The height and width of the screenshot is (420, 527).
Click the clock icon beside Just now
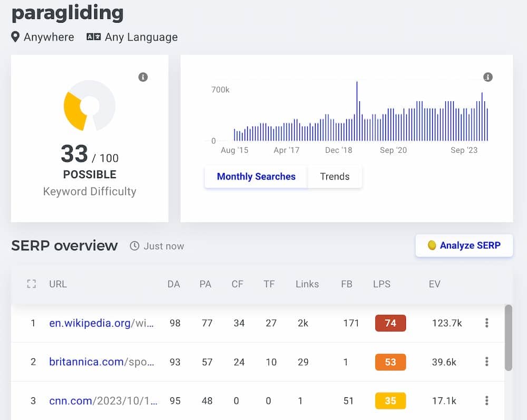tap(136, 246)
